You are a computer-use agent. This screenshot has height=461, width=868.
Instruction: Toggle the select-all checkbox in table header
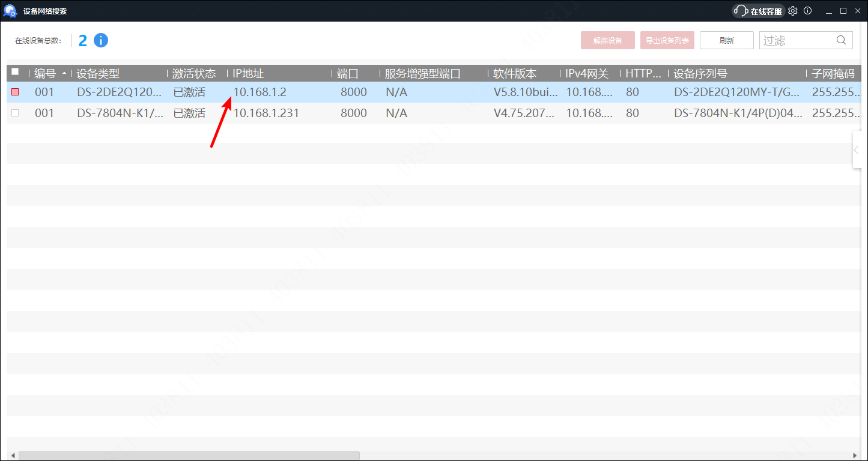15,72
